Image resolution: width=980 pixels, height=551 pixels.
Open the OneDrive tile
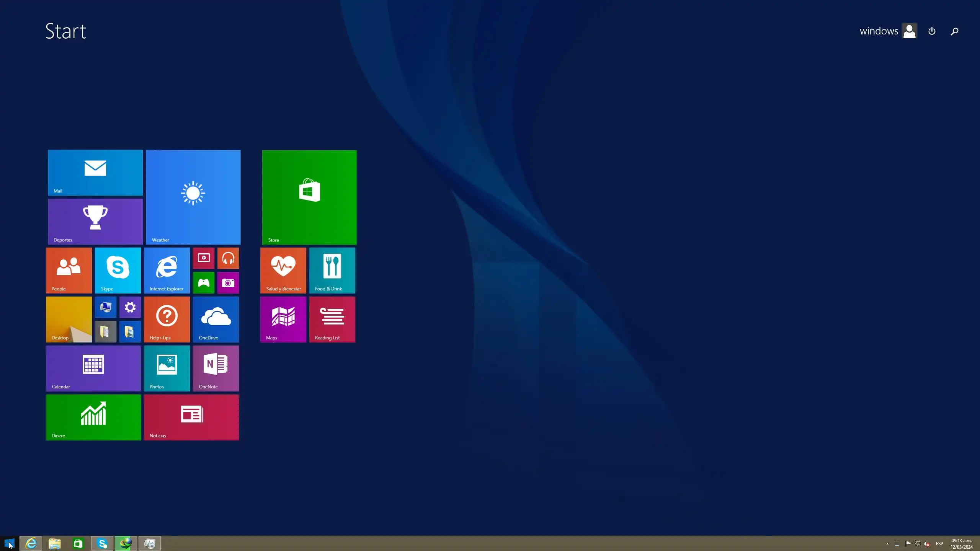pos(216,319)
